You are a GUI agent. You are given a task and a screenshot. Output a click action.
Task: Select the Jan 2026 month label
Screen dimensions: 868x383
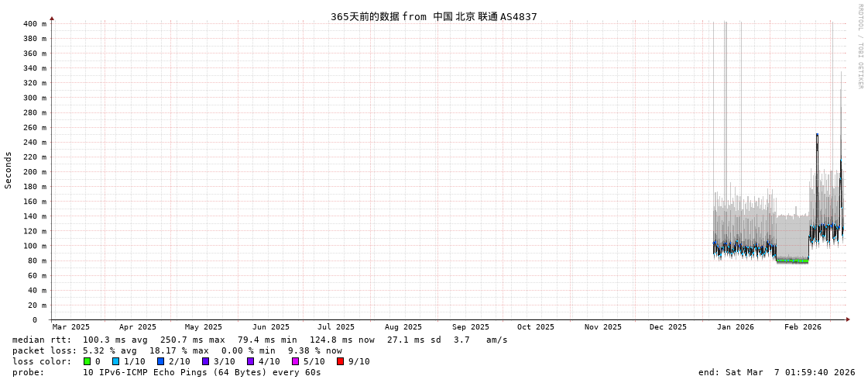736,327
